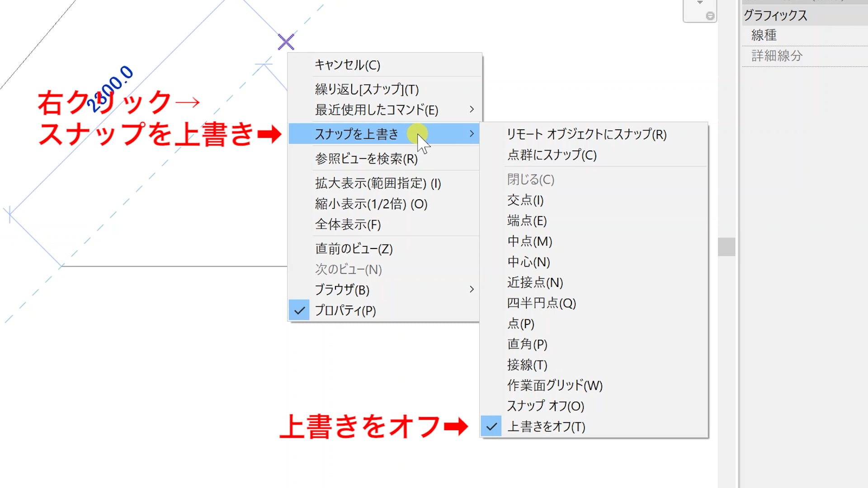This screenshot has height=488, width=868.
Task: Click リモート オブジェクトにスナップ(R) option
Action: point(586,134)
